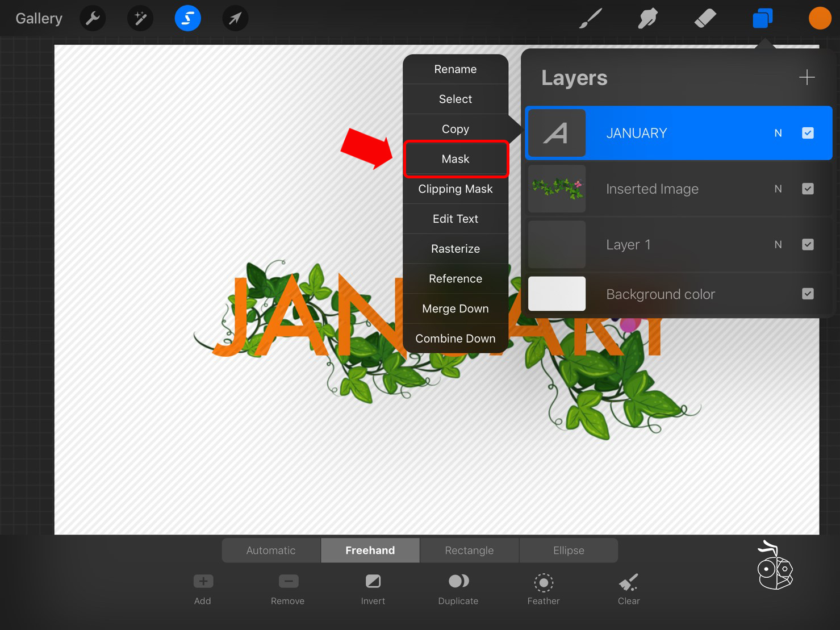Select the Brush tool
The width and height of the screenshot is (840, 630).
click(x=591, y=19)
